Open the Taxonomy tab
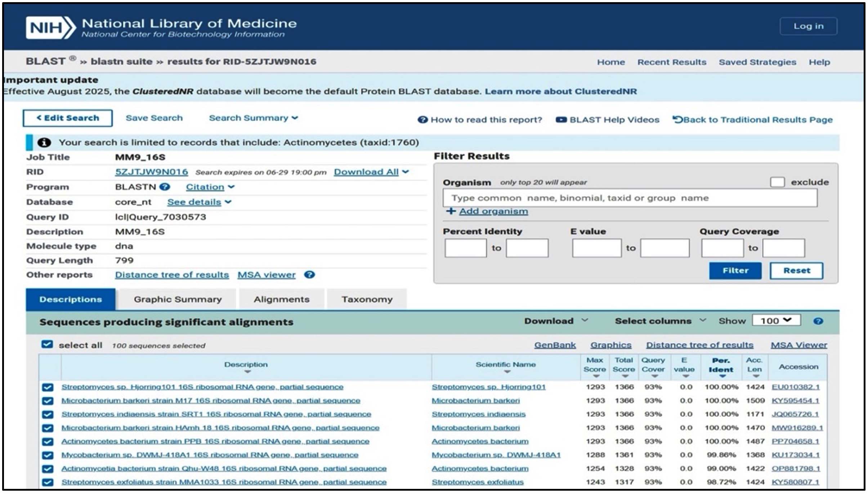 coord(367,299)
